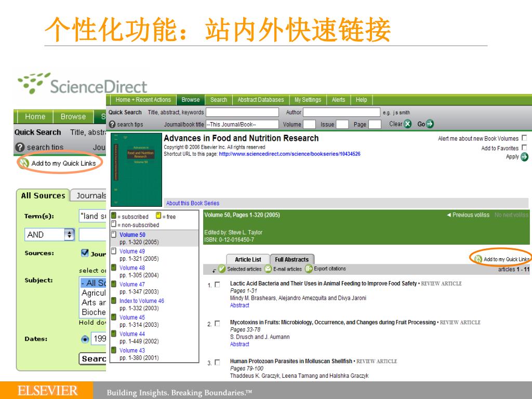Open the Help menu
The image size is (532, 399).
tap(362, 100)
